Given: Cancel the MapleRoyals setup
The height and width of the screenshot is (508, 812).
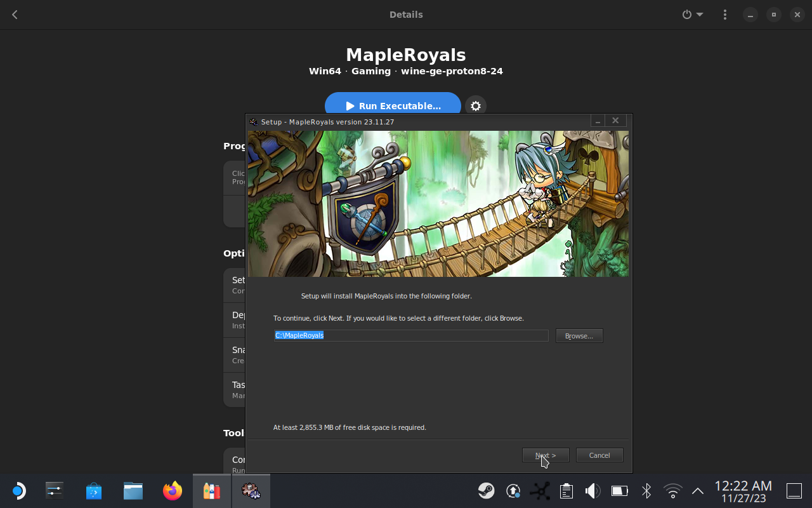Looking at the screenshot, I should (599, 455).
